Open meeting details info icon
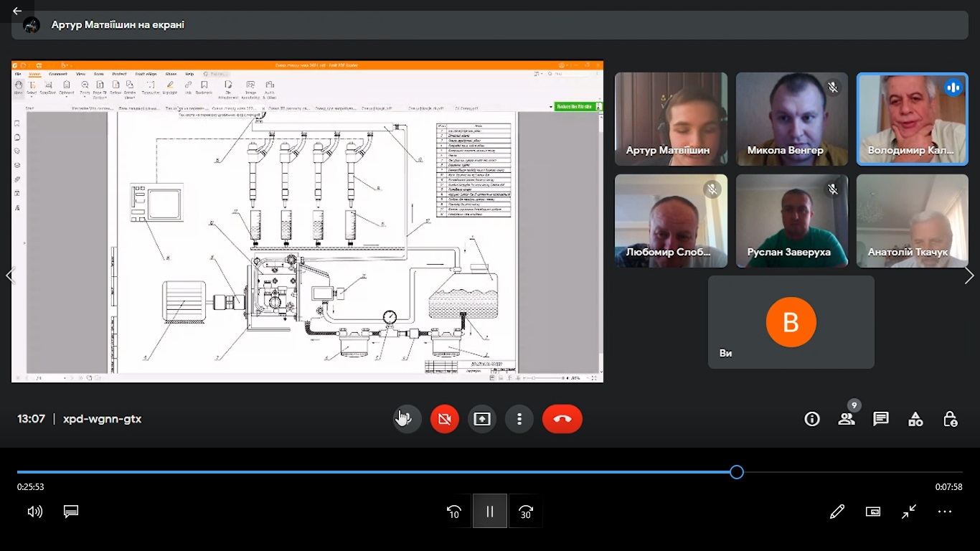980x551 pixels. [x=812, y=419]
